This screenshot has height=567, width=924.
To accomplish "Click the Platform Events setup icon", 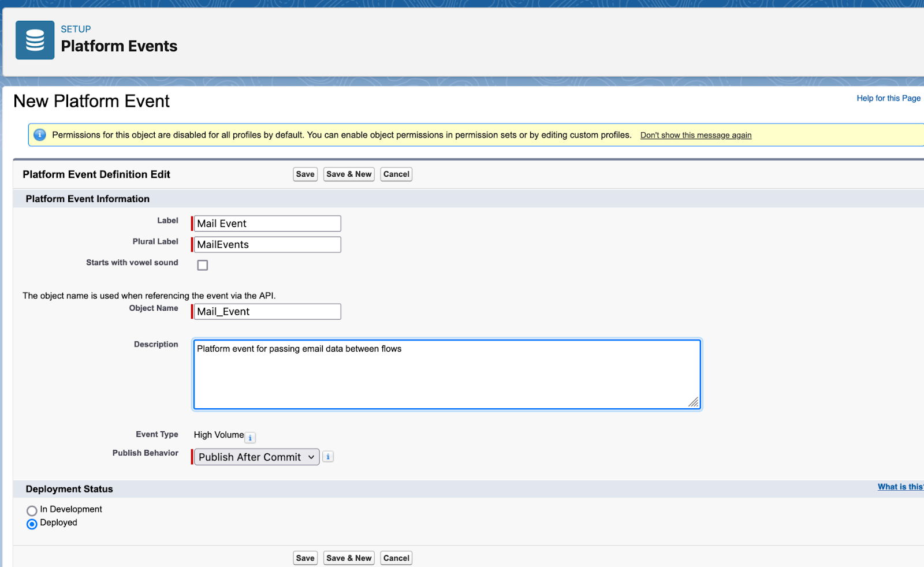I will (x=35, y=40).
